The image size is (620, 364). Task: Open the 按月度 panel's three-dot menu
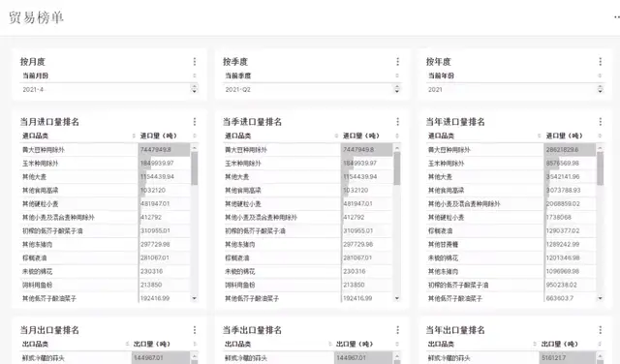(195, 62)
